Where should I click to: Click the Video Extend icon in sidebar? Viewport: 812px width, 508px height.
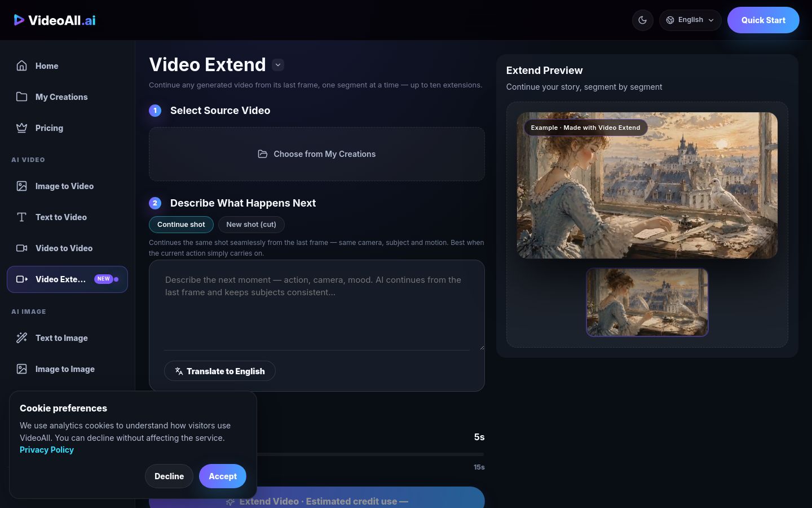[x=22, y=279]
